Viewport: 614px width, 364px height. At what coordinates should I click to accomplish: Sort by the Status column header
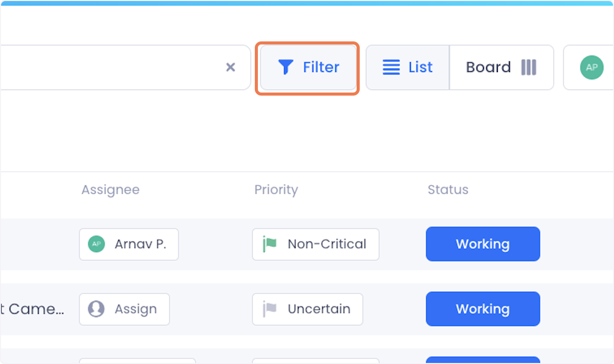click(x=448, y=190)
